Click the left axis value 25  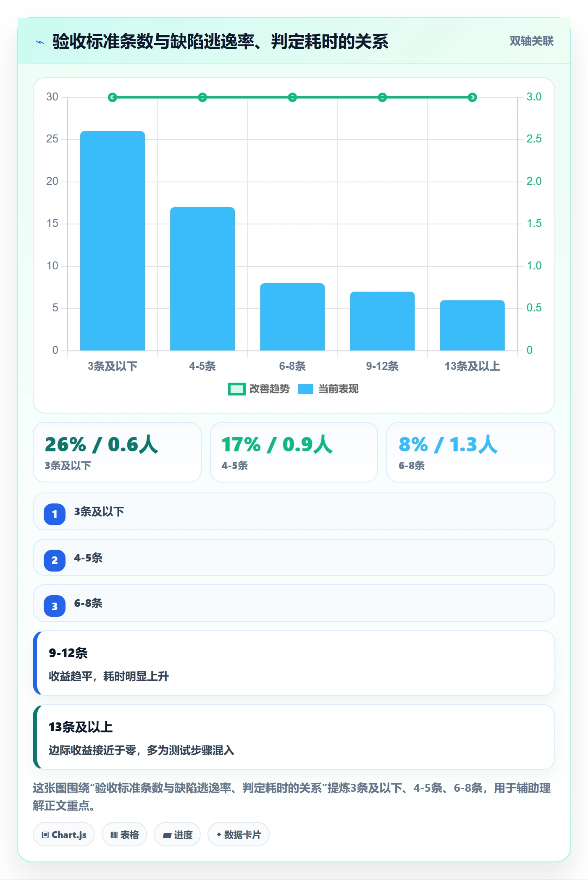[x=52, y=139]
